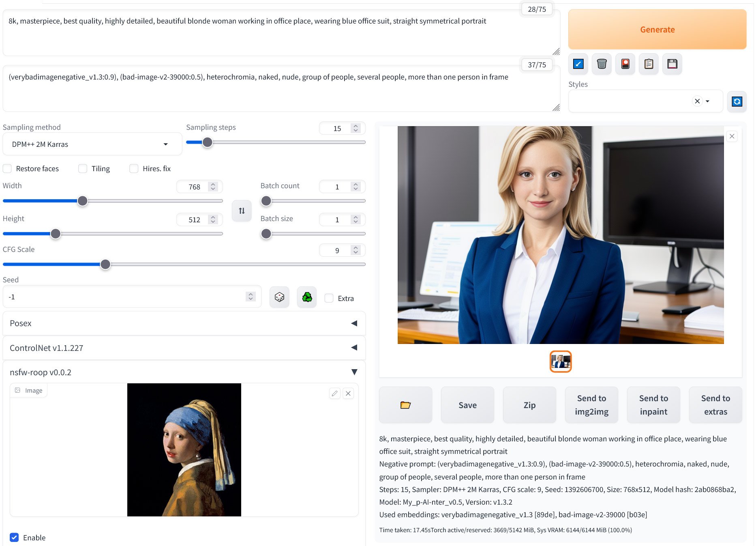Expand the ControlNet v1.1.227 section
The image size is (756, 546).
(184, 348)
